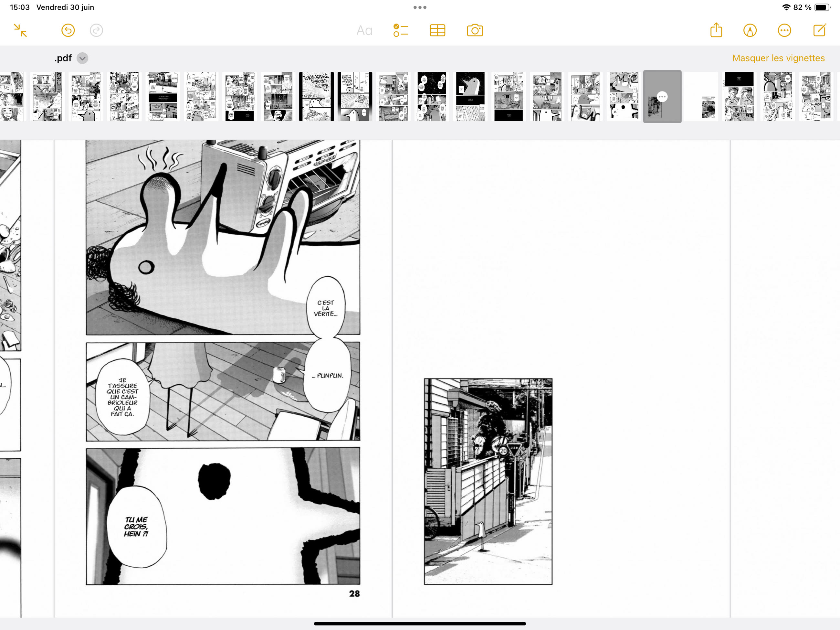Insert a checklist using the checklist icon
Screen dimensions: 840x630
click(400, 30)
